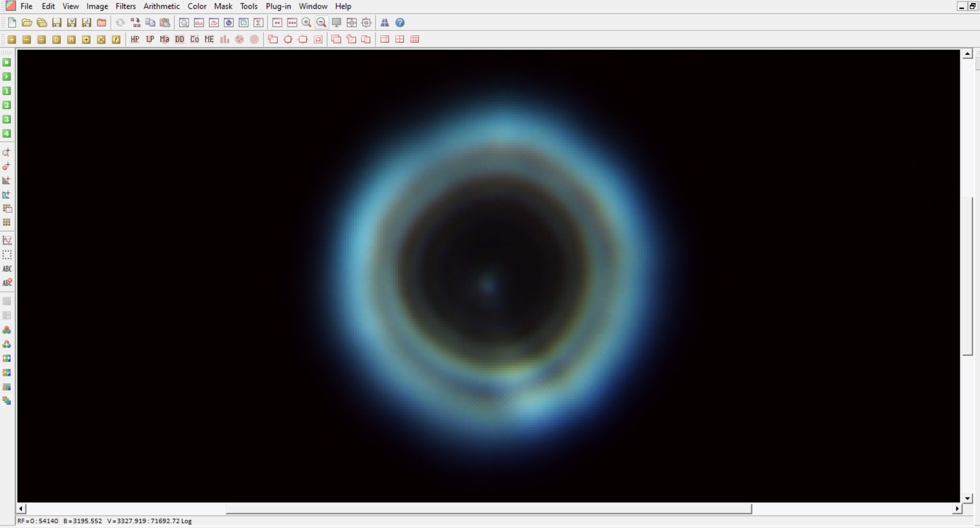
Task: Click the vertical scrollbar up arrow
Action: coord(967,54)
